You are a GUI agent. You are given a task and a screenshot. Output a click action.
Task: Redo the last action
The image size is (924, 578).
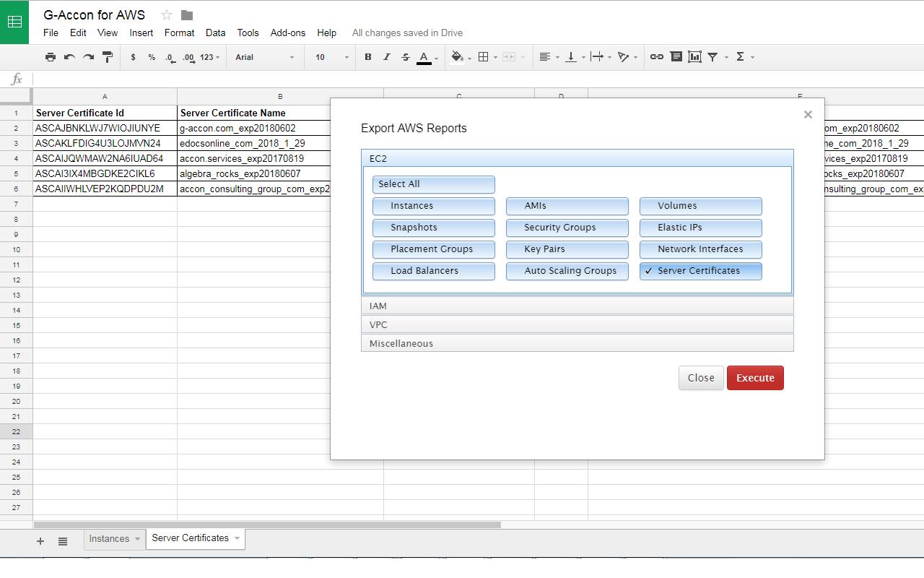(88, 57)
